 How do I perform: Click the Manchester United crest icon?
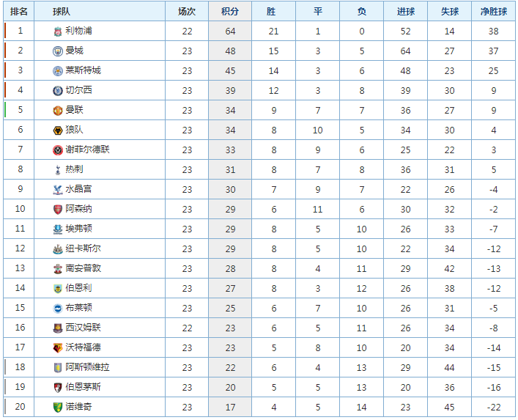click(x=58, y=111)
